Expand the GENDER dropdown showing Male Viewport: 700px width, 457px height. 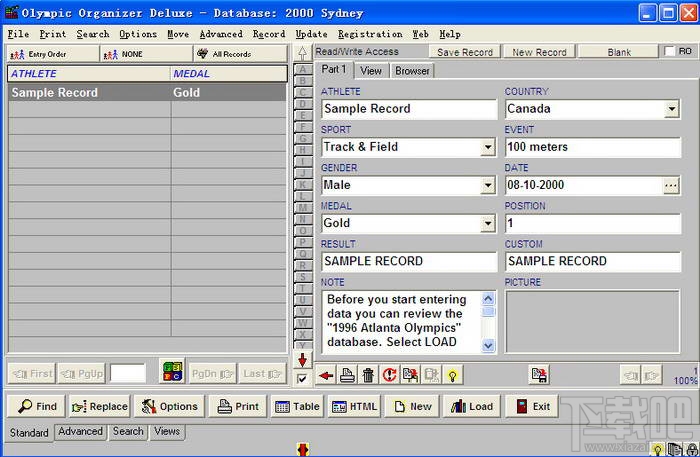[x=488, y=185]
